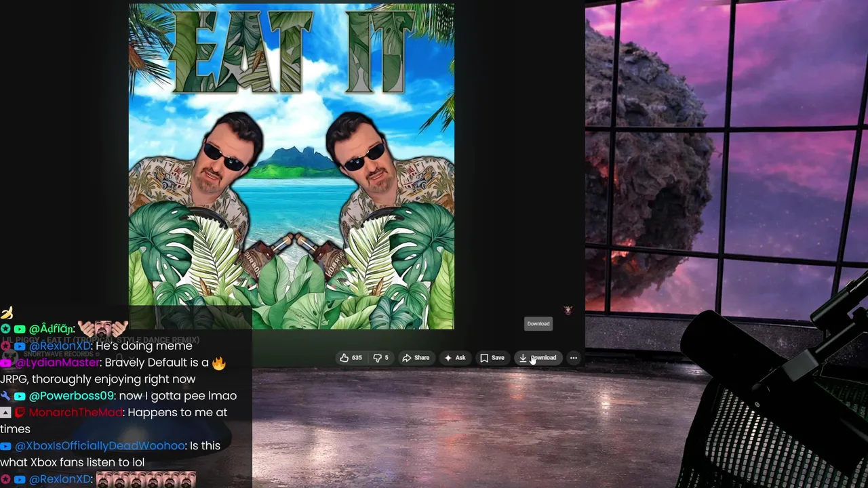
Task: Click the @XboxIsOfficiallyDeadWoohoo username in chat
Action: coord(100,445)
